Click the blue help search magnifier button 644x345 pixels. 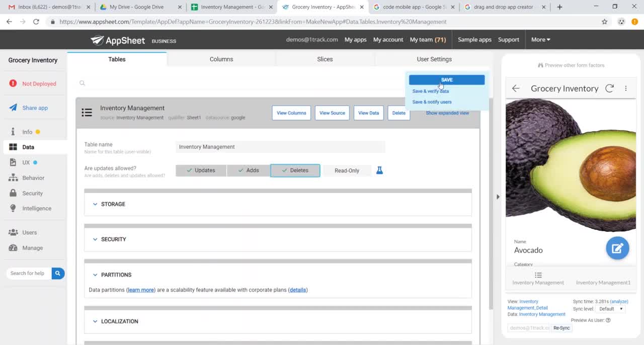58,273
